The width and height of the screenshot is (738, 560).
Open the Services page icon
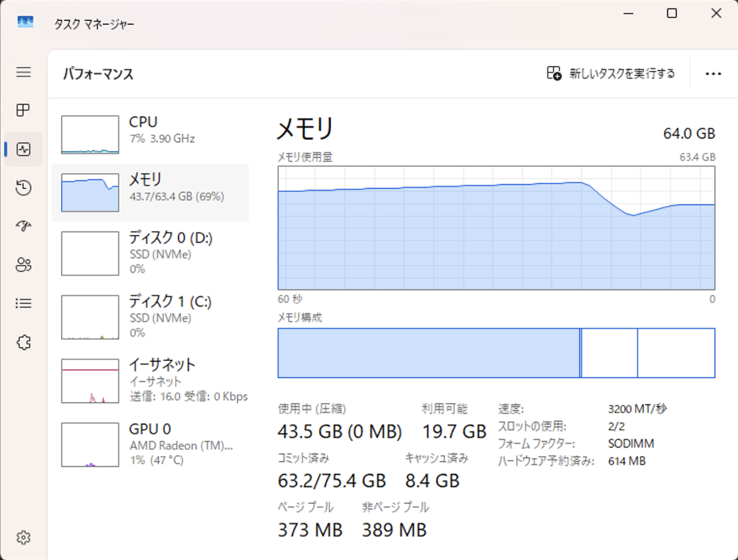[x=23, y=342]
